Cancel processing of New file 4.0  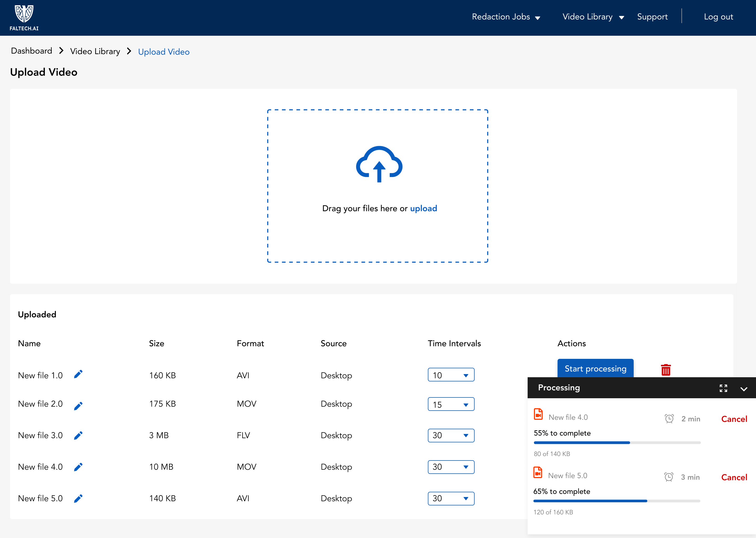click(734, 419)
